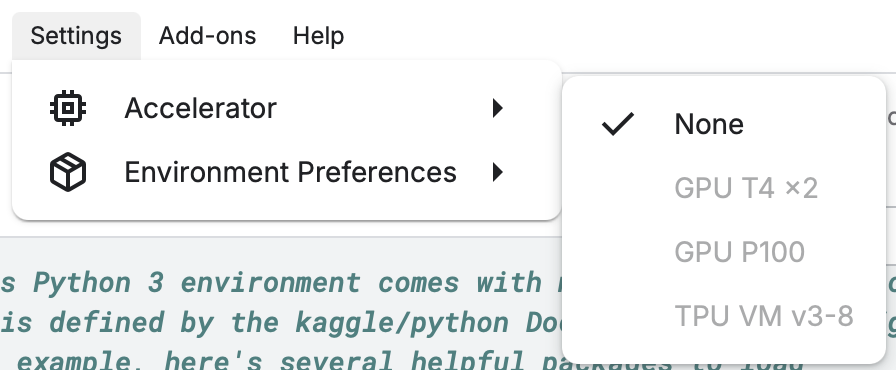Choose the GPU T4 ×2 accelerator
The height and width of the screenshot is (370, 896).
point(724,188)
